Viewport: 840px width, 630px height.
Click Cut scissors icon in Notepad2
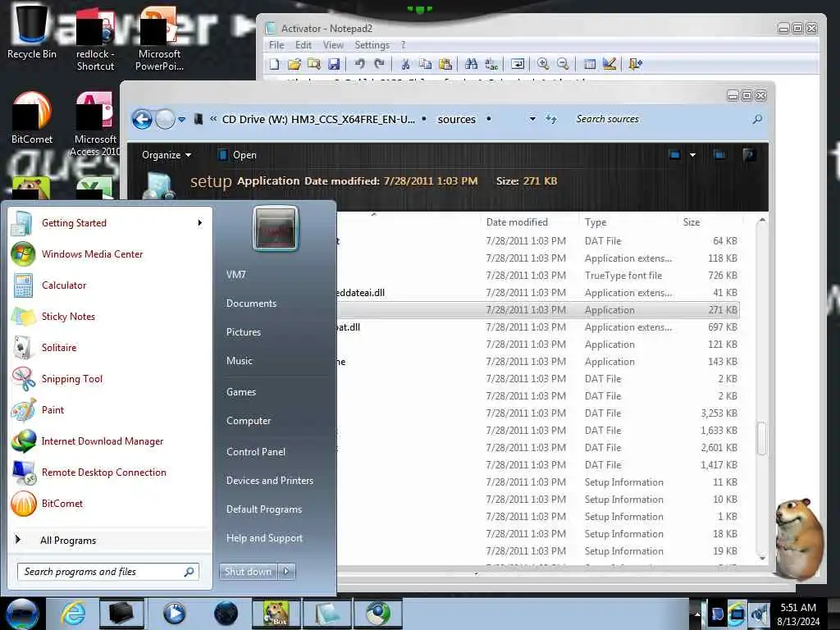[x=405, y=64]
